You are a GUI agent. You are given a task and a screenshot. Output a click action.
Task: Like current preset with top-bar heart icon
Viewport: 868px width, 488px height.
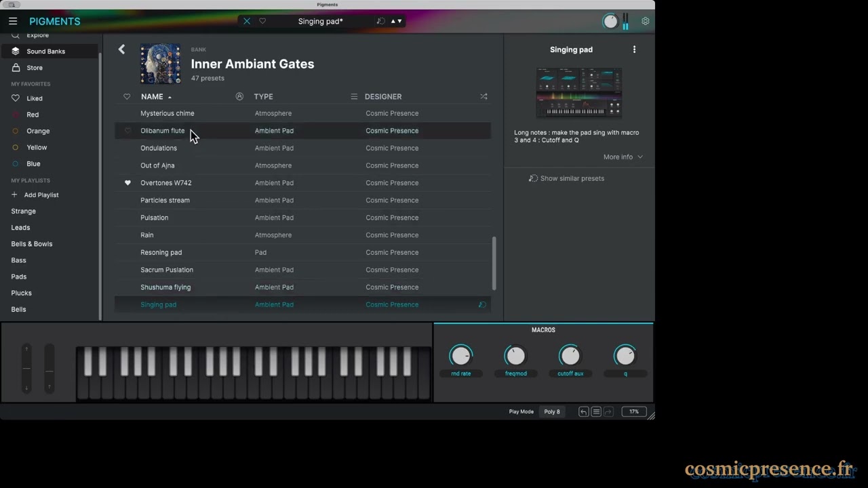[x=262, y=21]
